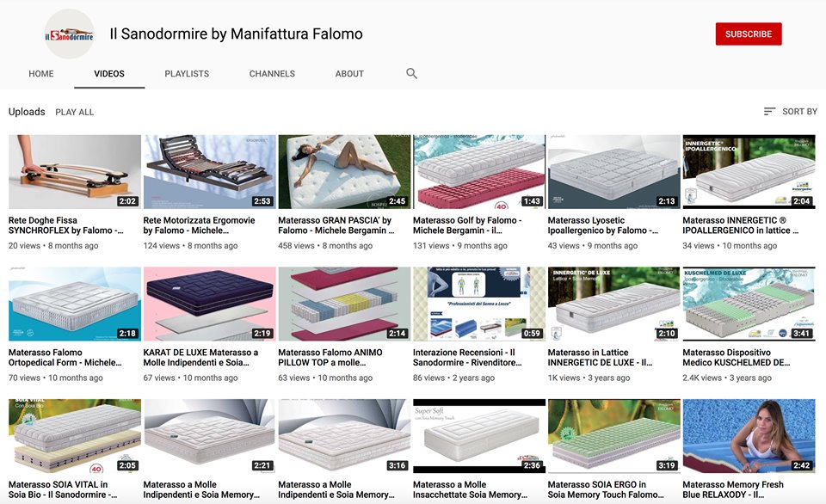Click title Materasso SOIA VITAL in Soia Bio
Viewport: 826px width, 504px height.
point(63,489)
